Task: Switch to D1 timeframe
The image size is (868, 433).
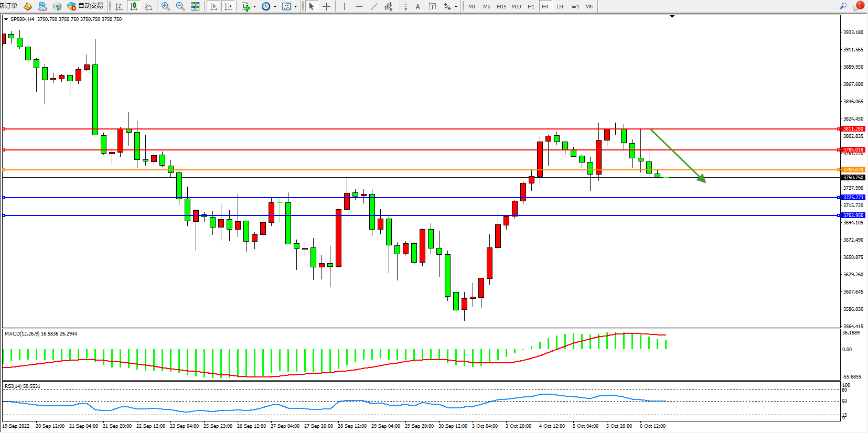Action: coord(560,6)
